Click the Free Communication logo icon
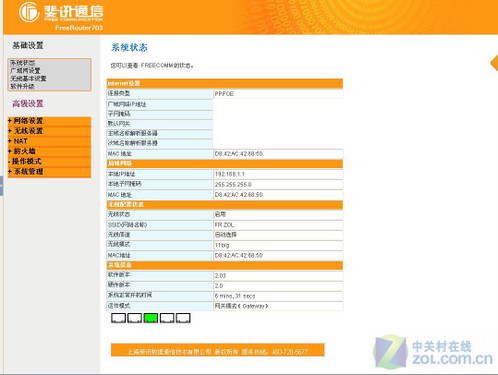 [x=29, y=12]
